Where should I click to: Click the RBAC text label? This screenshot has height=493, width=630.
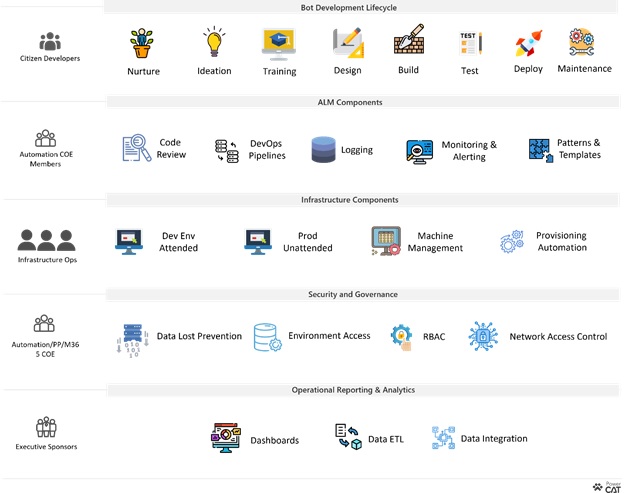click(434, 337)
